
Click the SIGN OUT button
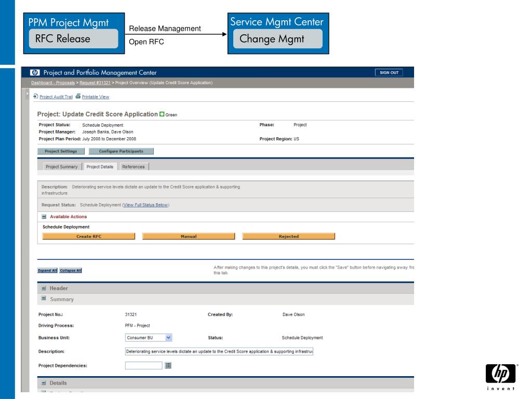tap(389, 73)
